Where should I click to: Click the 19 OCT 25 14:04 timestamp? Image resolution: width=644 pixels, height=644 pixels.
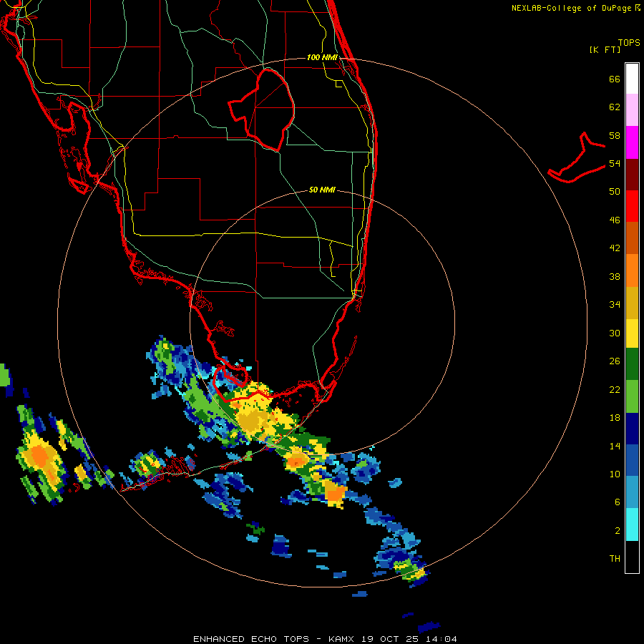point(409,639)
